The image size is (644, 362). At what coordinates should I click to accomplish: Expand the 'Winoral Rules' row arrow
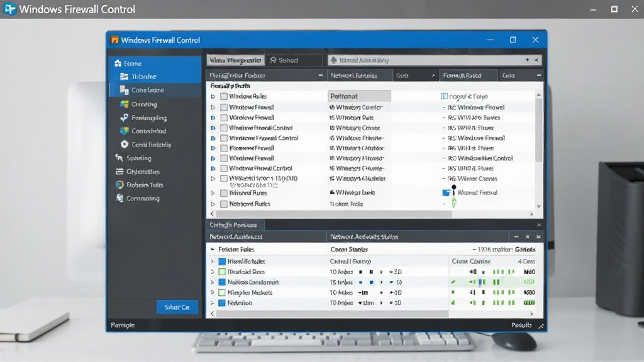point(213,193)
